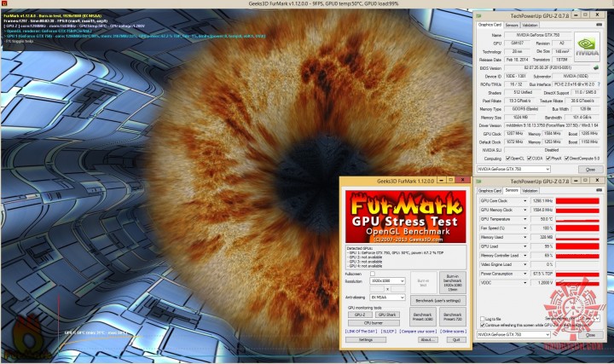Switch to Graphics Card tab in lower GPU-Z window
This screenshot has height=364, width=614.
click(489, 191)
